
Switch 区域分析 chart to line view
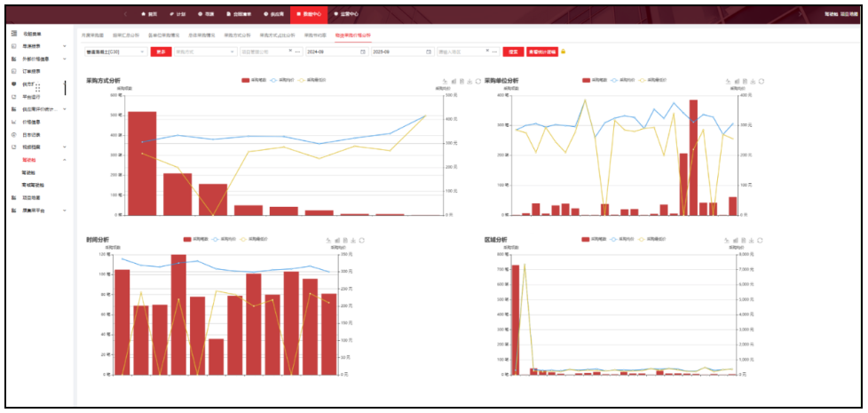727,241
